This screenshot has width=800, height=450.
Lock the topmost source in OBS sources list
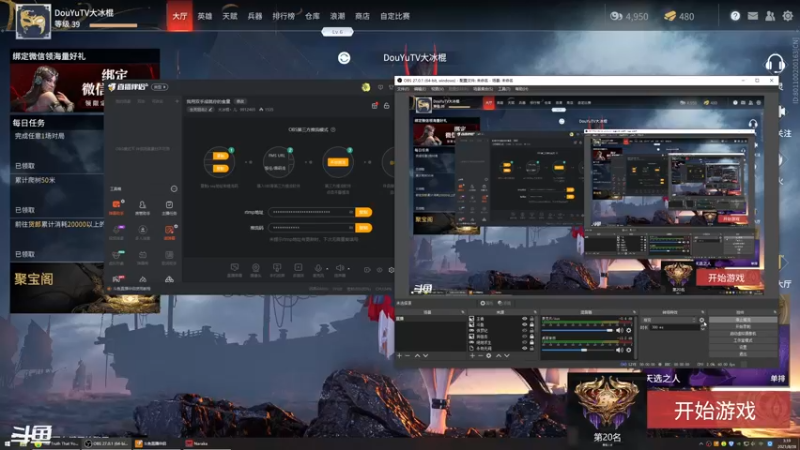532,319
